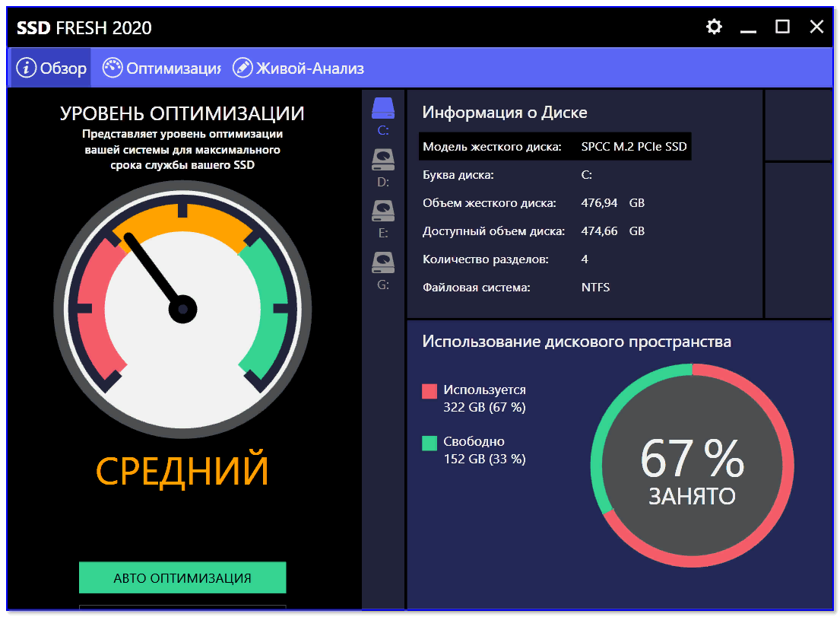Select drive C: icon
The image size is (840, 617).
(x=383, y=108)
